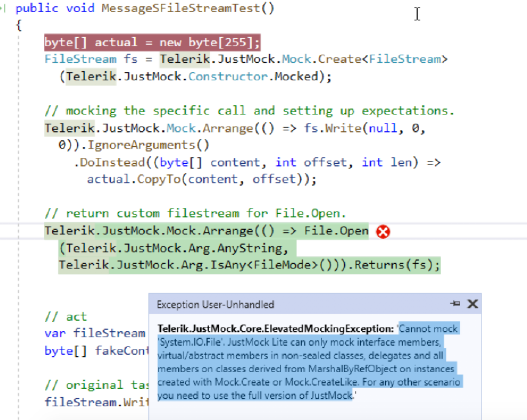This screenshot has width=527, height=420.
Task: Click the red-highlighted byte[] actual declaration line
Action: click(152, 42)
